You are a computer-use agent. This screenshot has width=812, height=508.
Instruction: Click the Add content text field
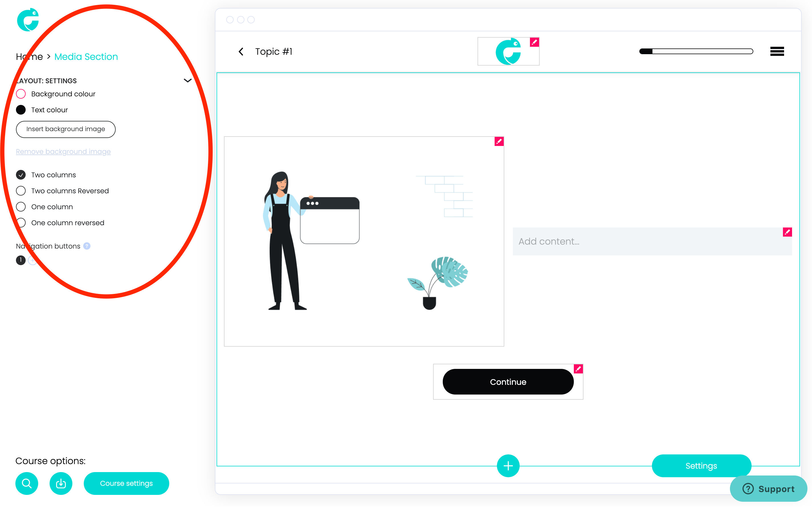coord(652,241)
